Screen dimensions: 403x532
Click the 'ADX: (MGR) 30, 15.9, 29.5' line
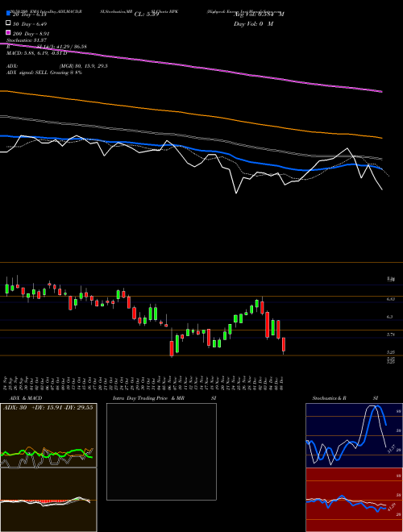pyautogui.click(x=57, y=66)
